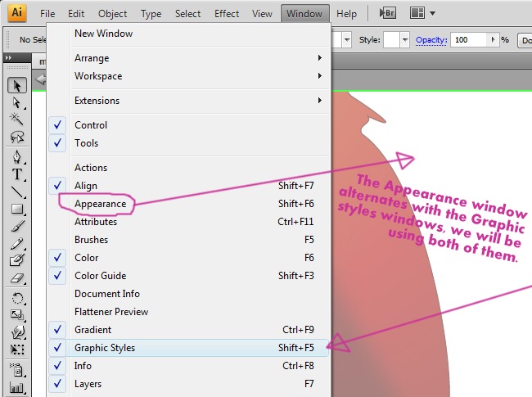Expand the Workspace submenu
Screen dimensions: 532x397
tap(188, 76)
